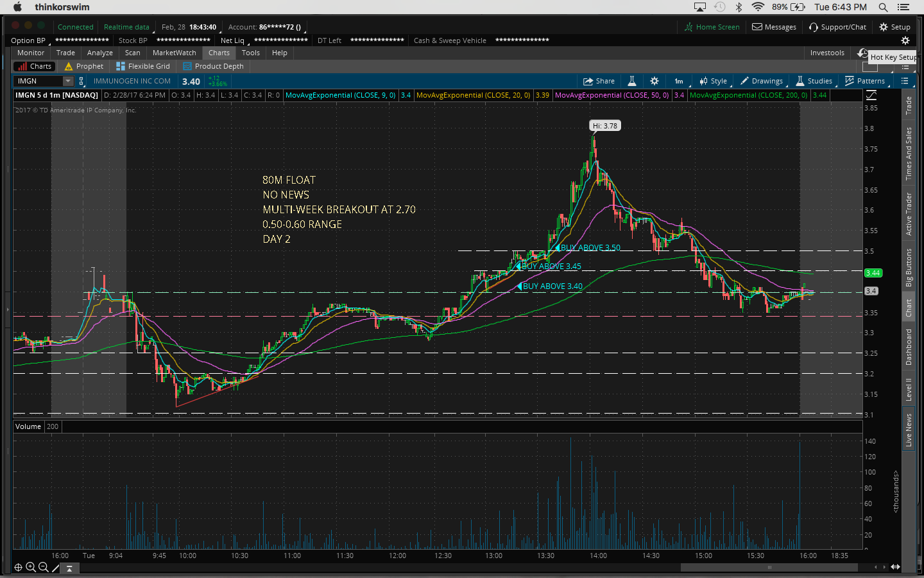Click the horizontal chart scrollbar thumb
The height and width of the screenshot is (578, 924).
(769, 567)
